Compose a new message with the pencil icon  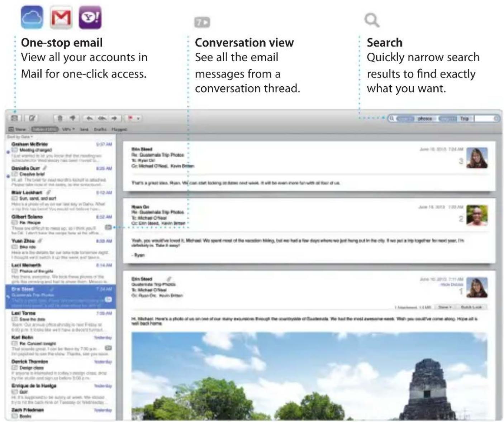pyautogui.click(x=32, y=118)
